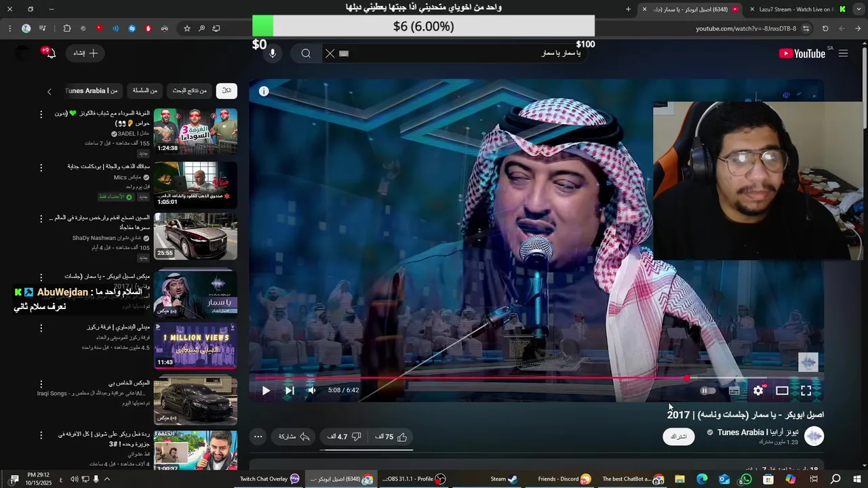868x488 pixels.
Task: Open the إنشاء create button
Action: (x=85, y=53)
